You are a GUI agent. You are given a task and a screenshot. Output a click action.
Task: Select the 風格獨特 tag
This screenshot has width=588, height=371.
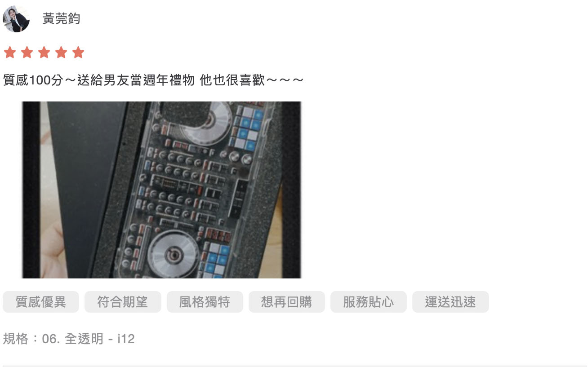[205, 302]
